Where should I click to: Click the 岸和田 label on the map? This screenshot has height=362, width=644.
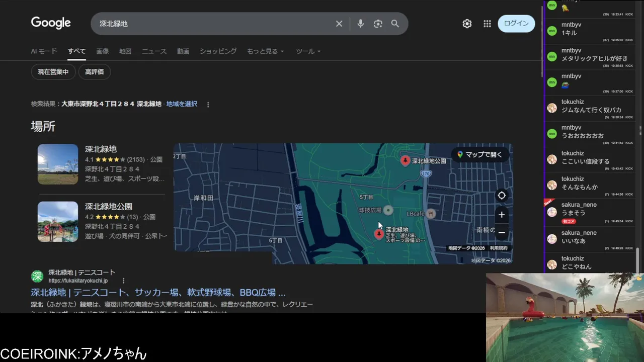[204, 198]
